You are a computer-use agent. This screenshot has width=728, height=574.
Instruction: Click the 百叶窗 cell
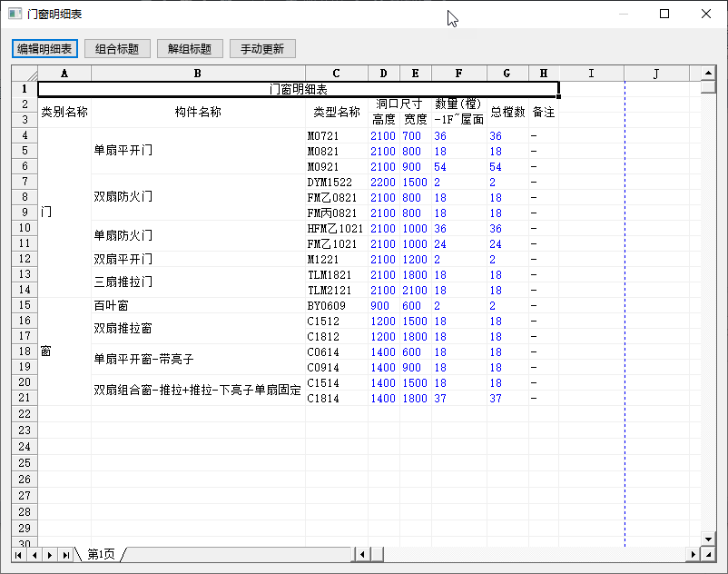pos(198,305)
